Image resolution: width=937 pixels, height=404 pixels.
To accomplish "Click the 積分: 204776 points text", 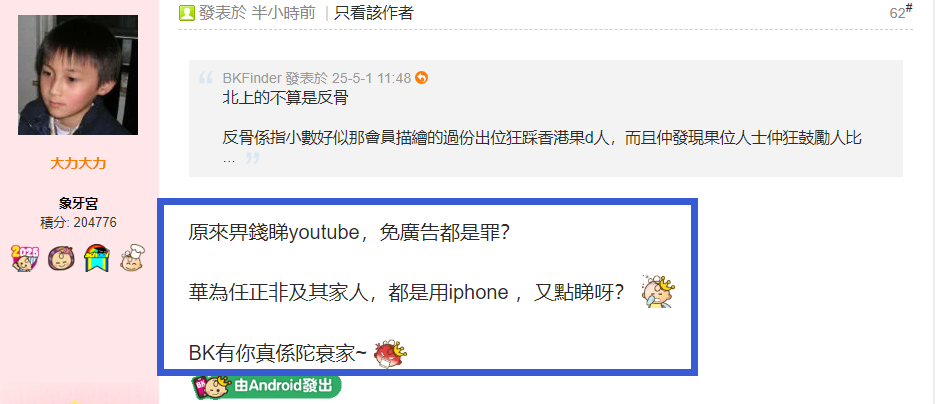I will coord(78,223).
